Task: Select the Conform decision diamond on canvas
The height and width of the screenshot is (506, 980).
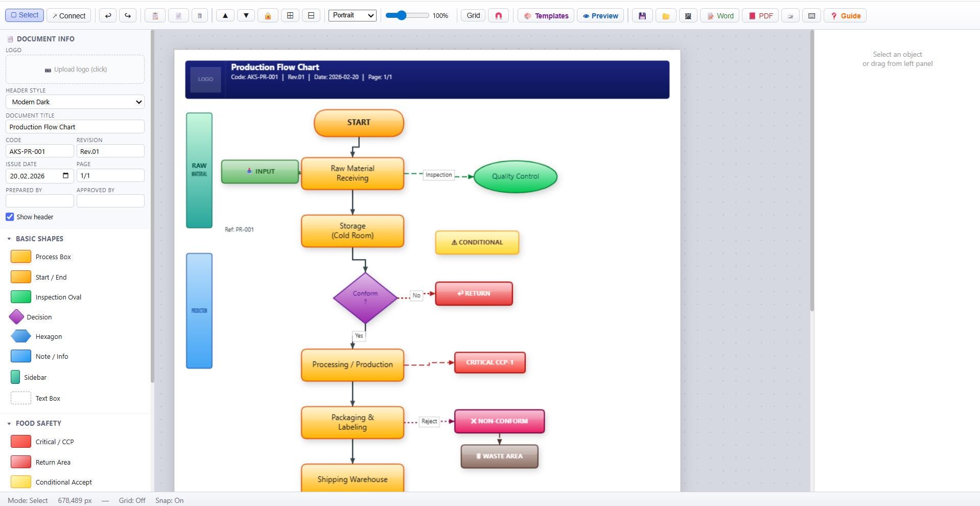Action: click(x=365, y=297)
